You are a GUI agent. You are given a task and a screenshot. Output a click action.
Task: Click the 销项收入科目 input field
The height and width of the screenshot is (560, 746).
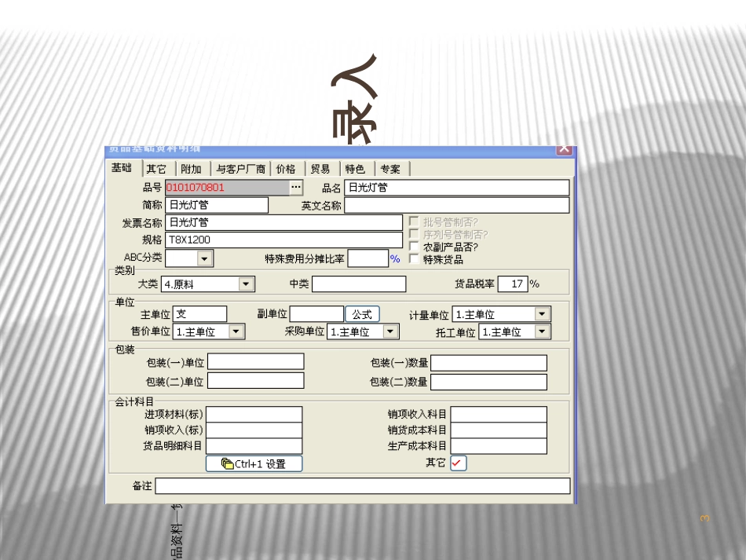[499, 415]
